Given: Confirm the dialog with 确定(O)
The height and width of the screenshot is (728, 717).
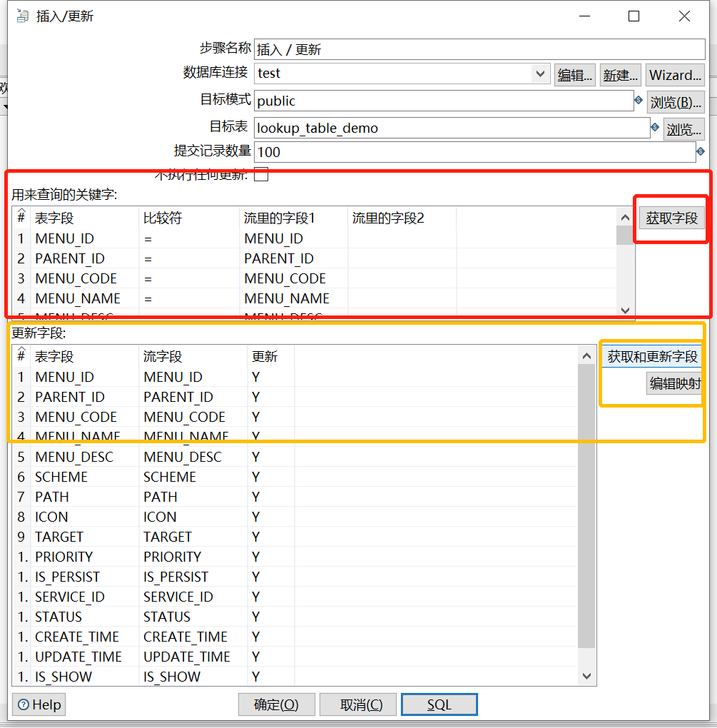Looking at the screenshot, I should point(276,704).
